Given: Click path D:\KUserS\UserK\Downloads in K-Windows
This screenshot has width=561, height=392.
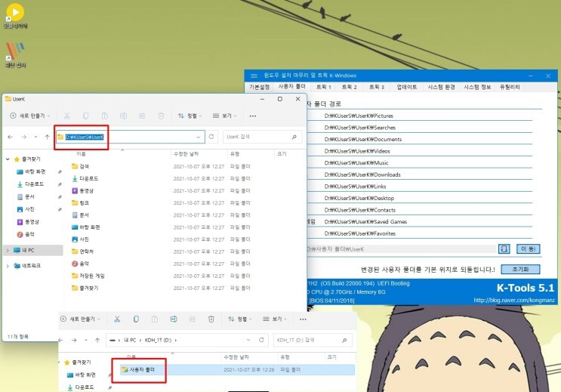Looking at the screenshot, I should [x=362, y=174].
